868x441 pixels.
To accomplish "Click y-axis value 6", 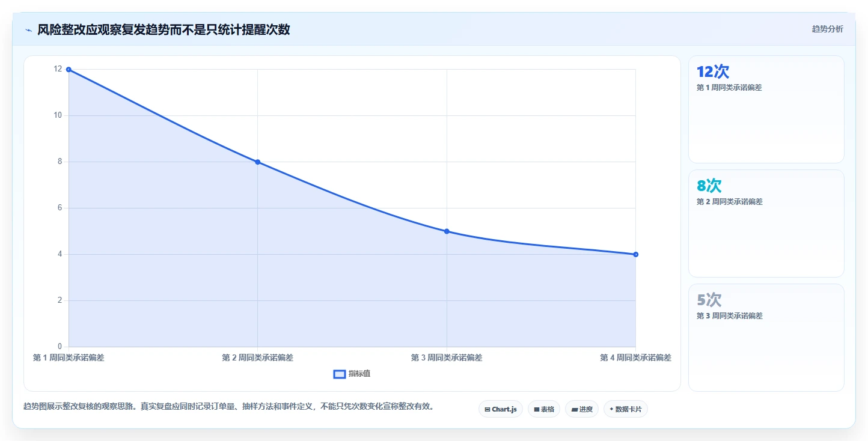I will 60,208.
